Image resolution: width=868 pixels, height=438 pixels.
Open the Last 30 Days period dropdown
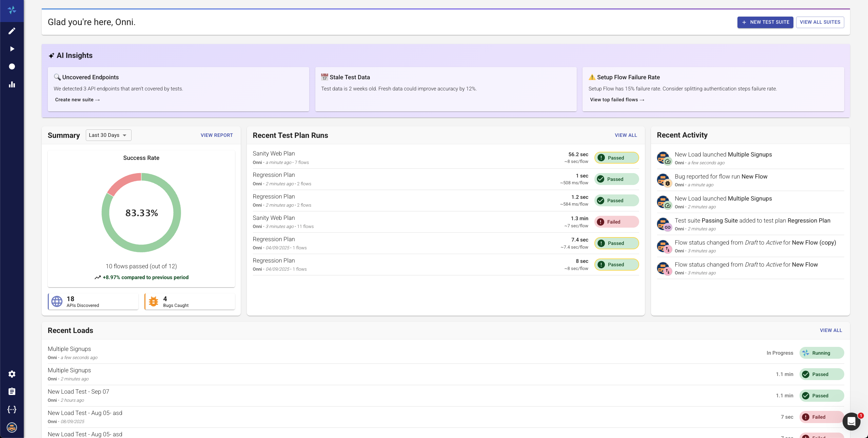tap(108, 135)
